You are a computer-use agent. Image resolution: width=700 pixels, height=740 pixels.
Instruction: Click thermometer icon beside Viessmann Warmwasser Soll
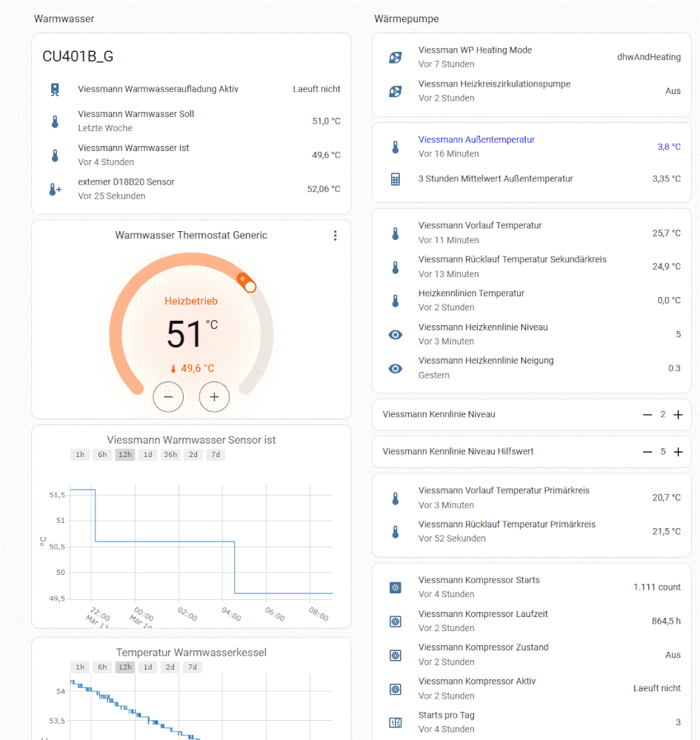tap(56, 121)
